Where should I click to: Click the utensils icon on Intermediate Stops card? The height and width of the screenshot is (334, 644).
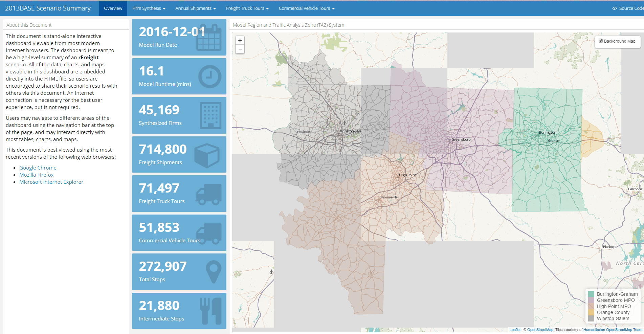click(212, 310)
